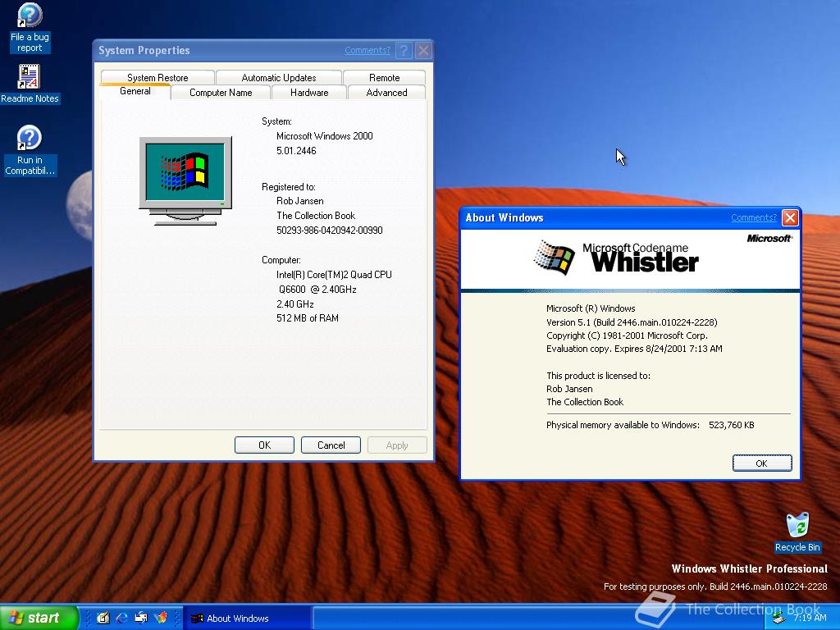Switch to the Computer Name tab
This screenshot has width=840, height=630.
click(221, 92)
